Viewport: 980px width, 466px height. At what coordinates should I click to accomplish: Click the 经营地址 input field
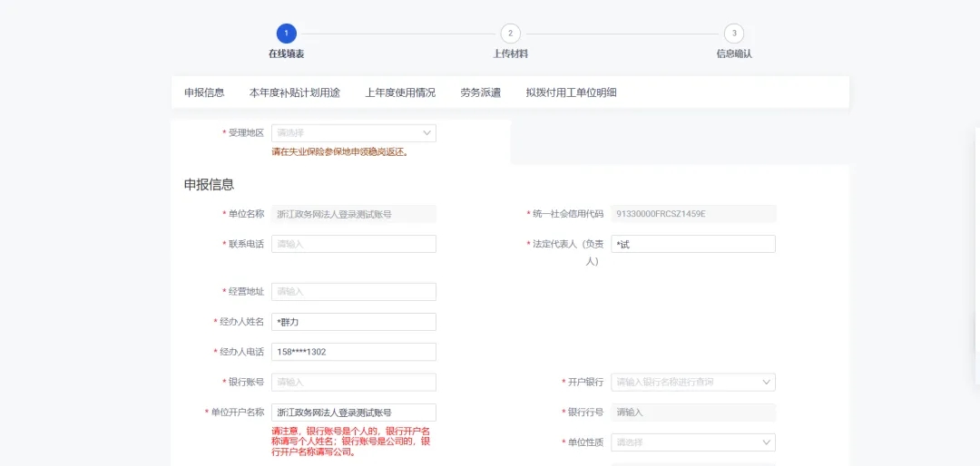353,292
